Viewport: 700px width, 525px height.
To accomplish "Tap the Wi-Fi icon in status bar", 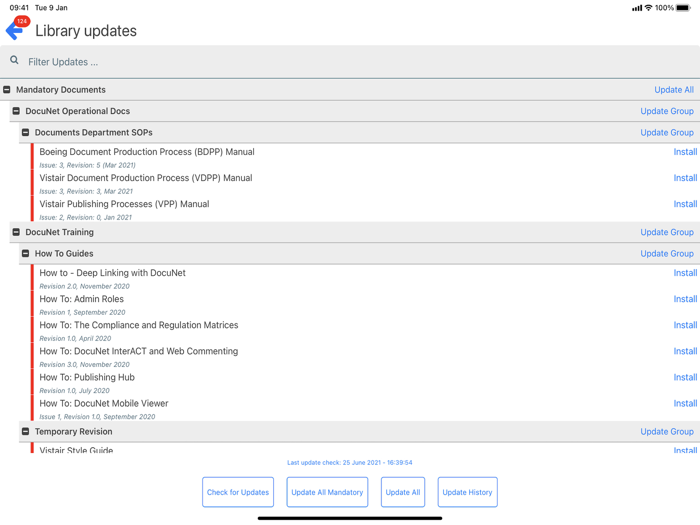I will coord(648,8).
